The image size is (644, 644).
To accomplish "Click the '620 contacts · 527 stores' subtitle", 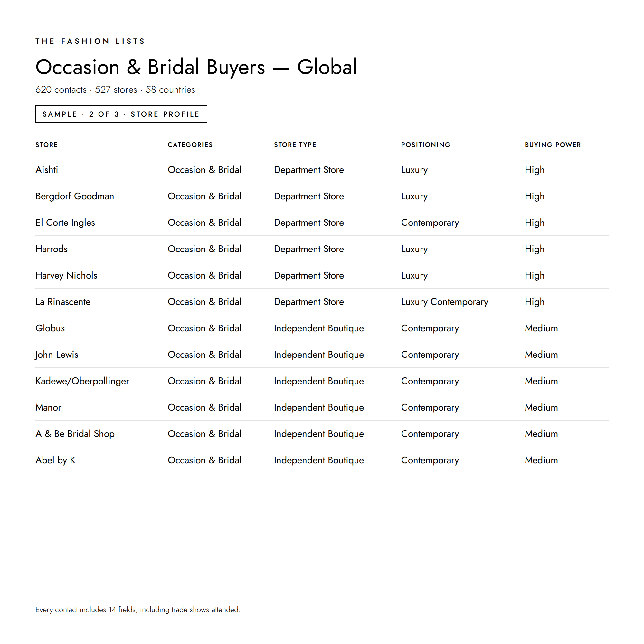I will tap(86, 90).
